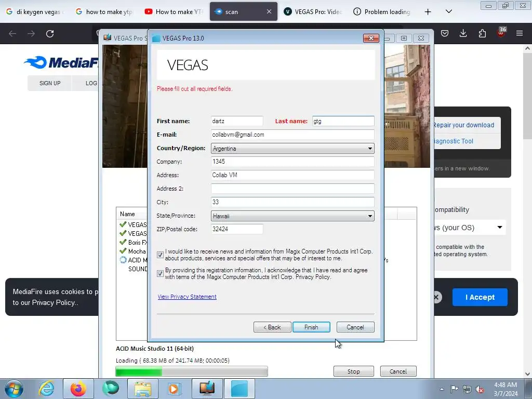Dismiss the MediaFire cookie banner X
This screenshot has width=532, height=399.
[x=436, y=297]
